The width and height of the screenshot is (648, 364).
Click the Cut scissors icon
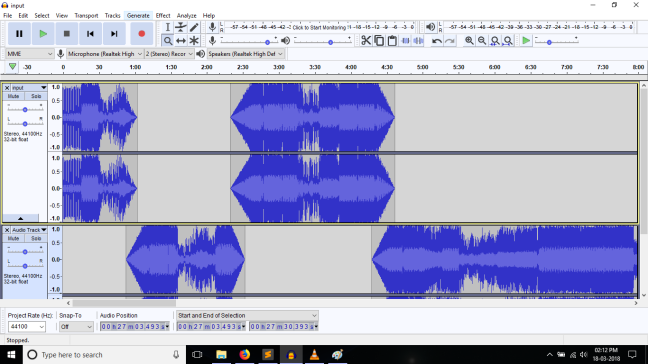(x=366, y=40)
